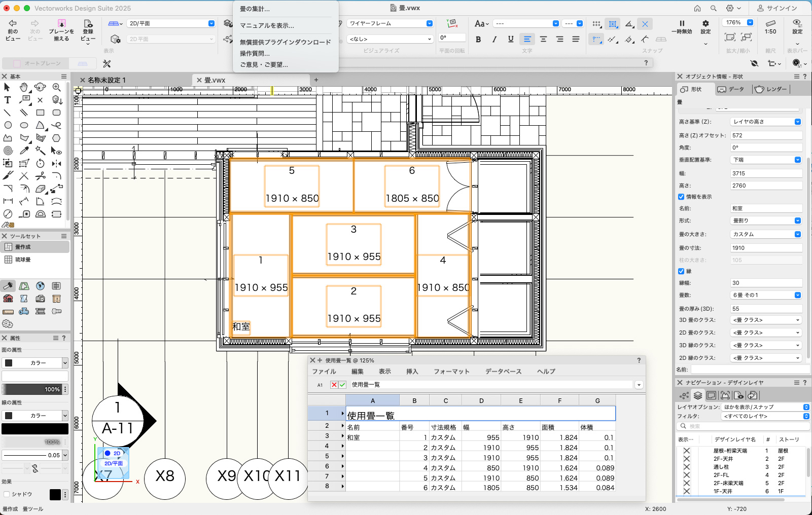
Task: Choose 畳の集計... menu entry
Action: tap(286, 9)
